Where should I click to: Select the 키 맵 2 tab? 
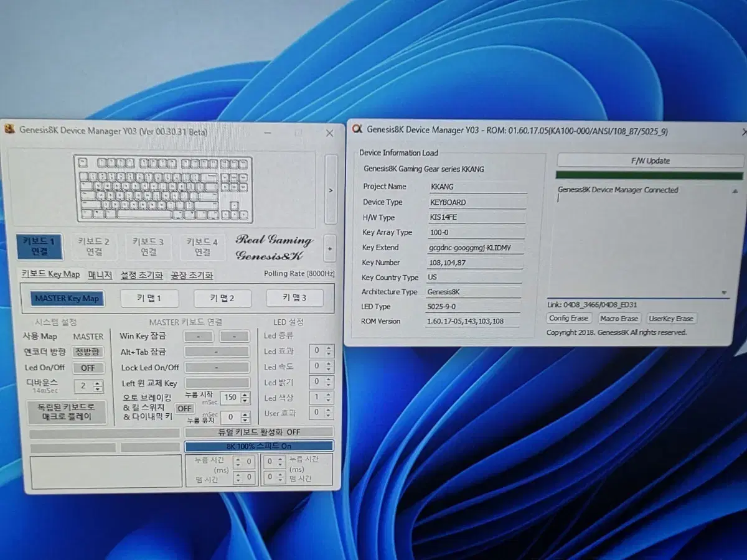point(222,298)
